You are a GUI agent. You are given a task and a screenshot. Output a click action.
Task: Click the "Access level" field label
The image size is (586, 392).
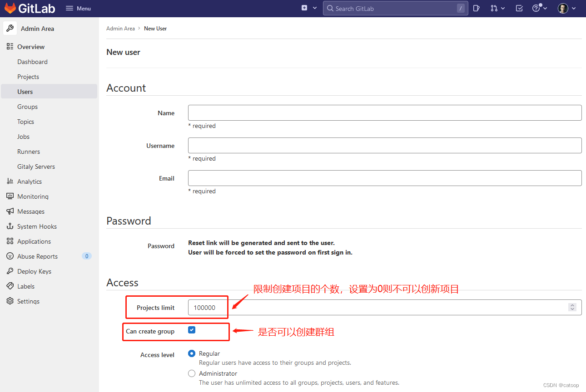(x=157, y=355)
